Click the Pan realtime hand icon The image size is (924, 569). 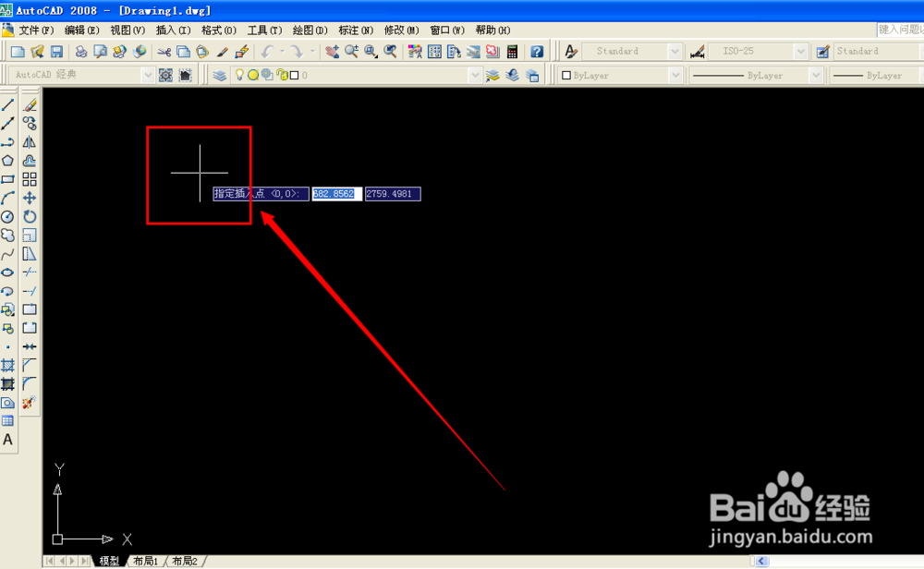pos(332,52)
